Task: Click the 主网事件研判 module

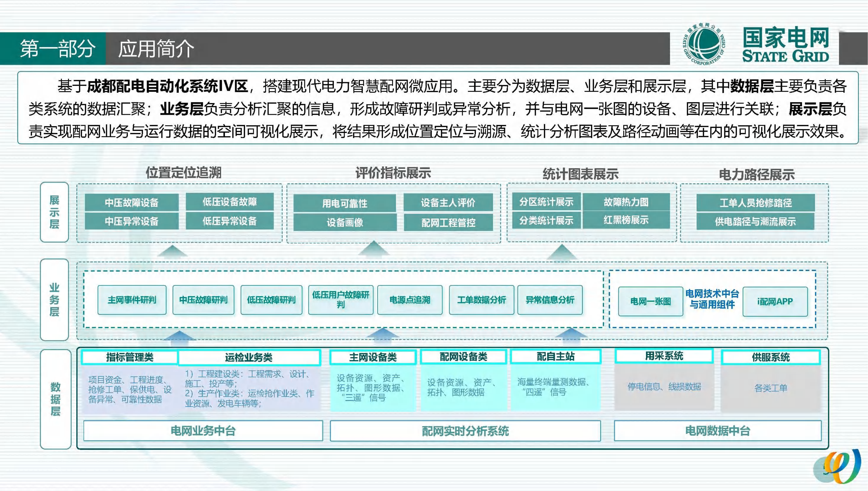Action: click(x=132, y=300)
